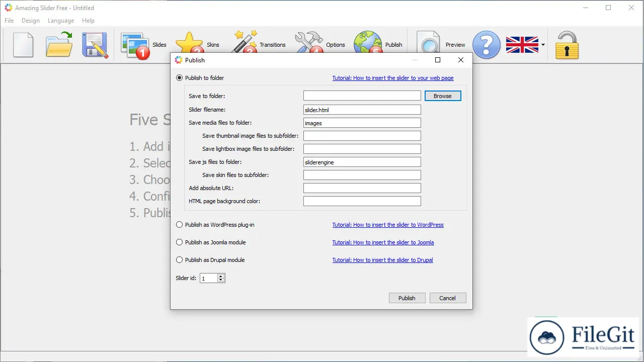Open tutorial link for WordPress

tap(388, 225)
